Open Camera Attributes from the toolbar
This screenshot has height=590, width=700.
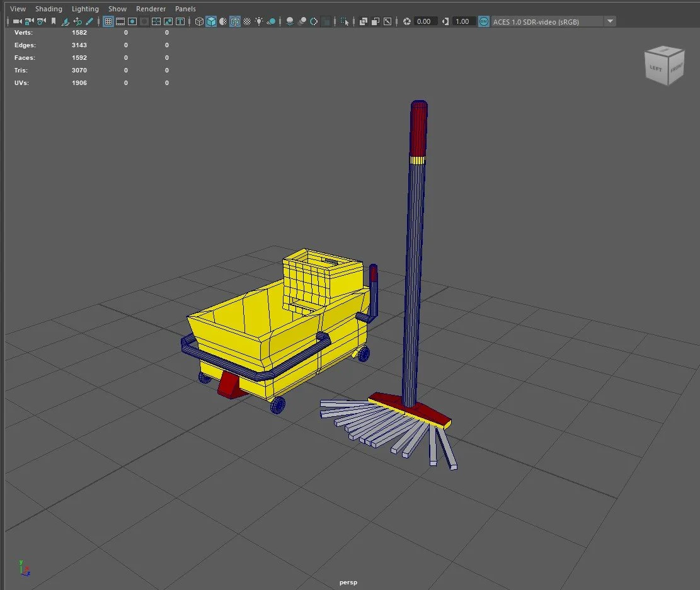point(42,21)
